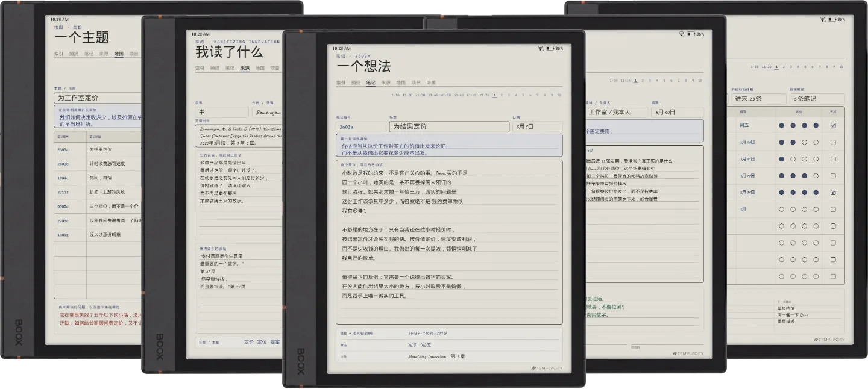
Task: Click the 进来 23条 inbox field
Action: [758, 99]
